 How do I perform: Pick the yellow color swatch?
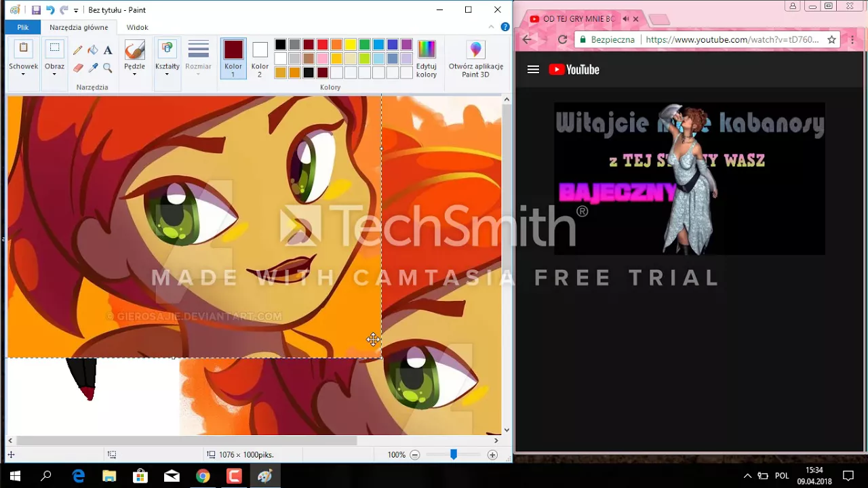coord(350,45)
